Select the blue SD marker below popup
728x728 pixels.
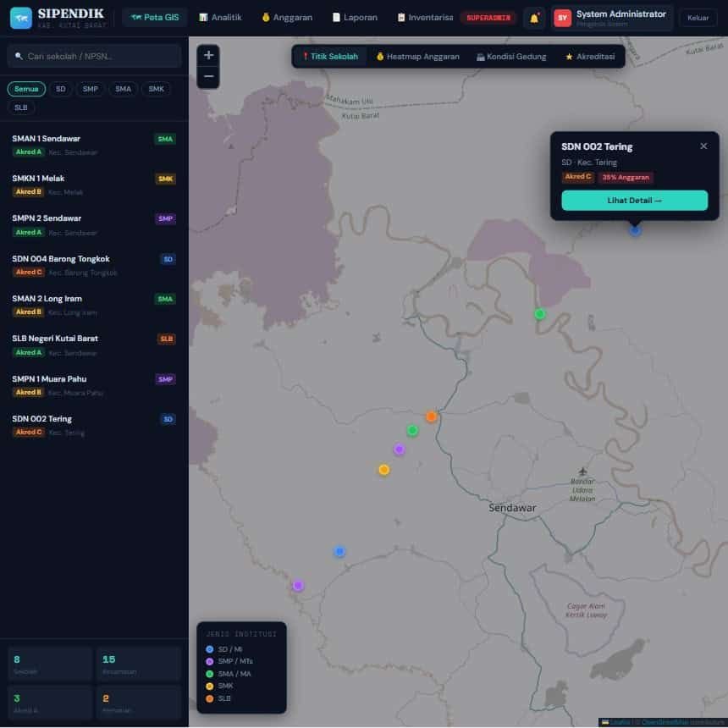635,229
